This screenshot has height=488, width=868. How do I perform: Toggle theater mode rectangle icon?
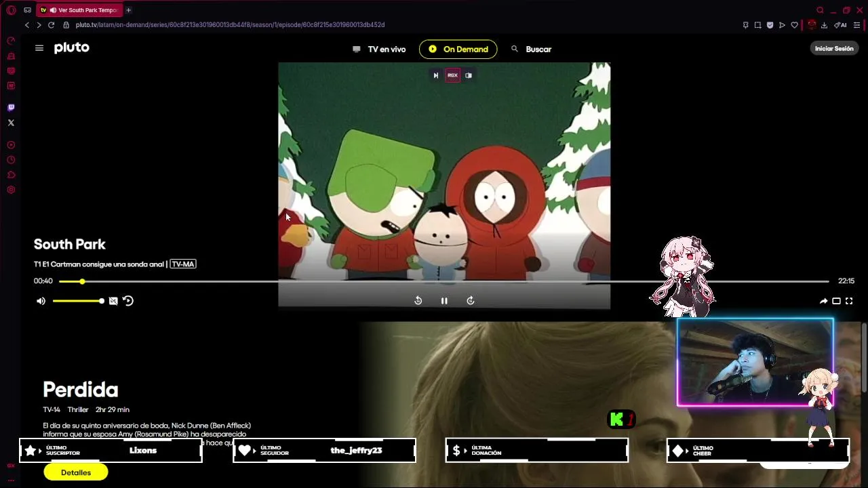pos(836,301)
